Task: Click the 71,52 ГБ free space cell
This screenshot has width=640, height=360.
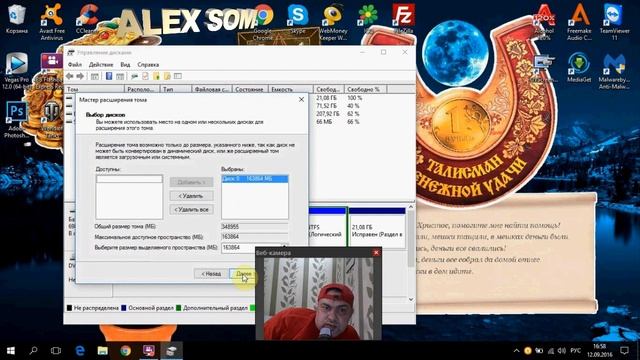Action: (326, 106)
